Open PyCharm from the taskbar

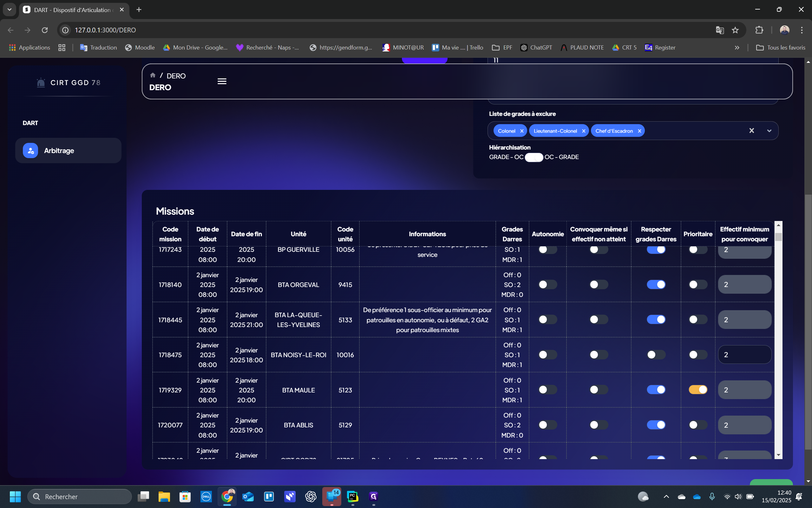tap(353, 497)
